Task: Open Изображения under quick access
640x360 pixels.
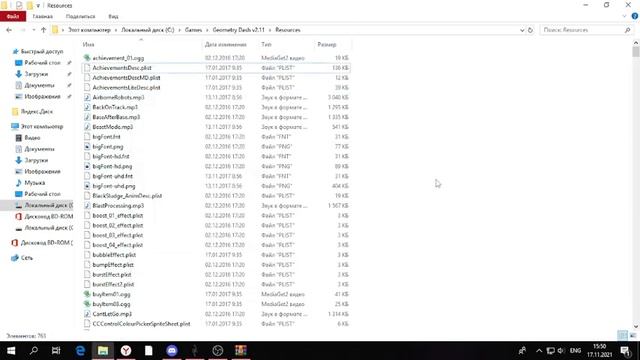Action: click(42, 97)
